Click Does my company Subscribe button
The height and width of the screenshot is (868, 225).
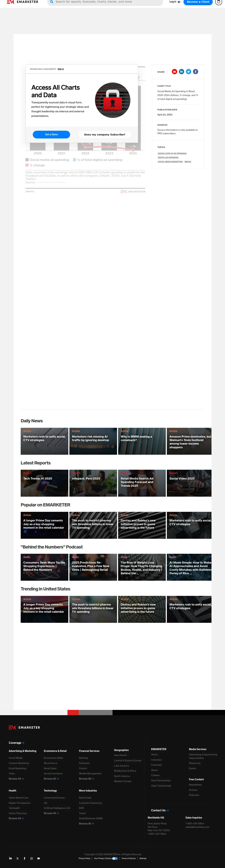(x=105, y=134)
